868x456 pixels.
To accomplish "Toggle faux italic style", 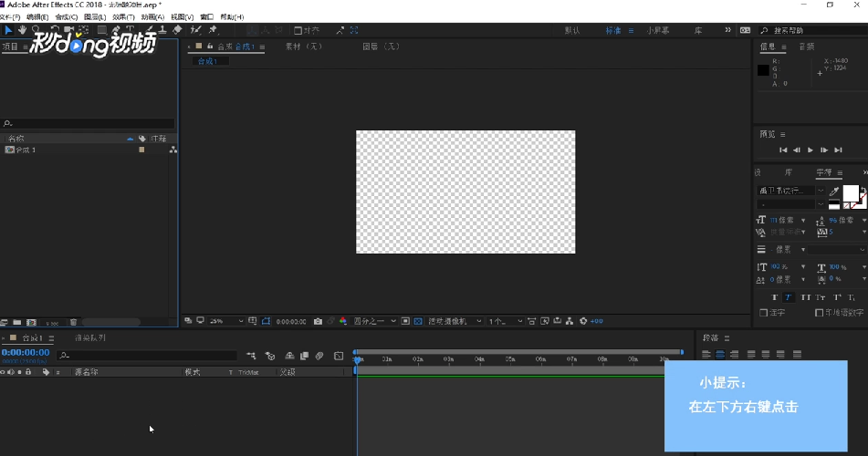I will tap(788, 297).
